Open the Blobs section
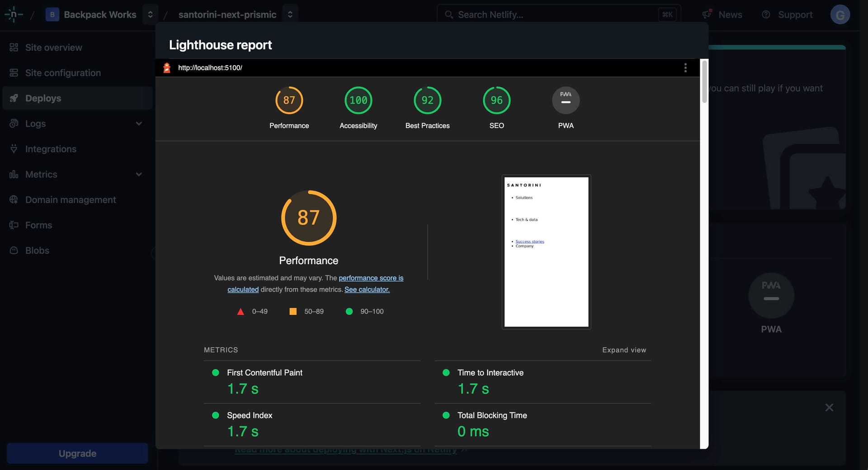This screenshot has width=868, height=470. (x=37, y=250)
